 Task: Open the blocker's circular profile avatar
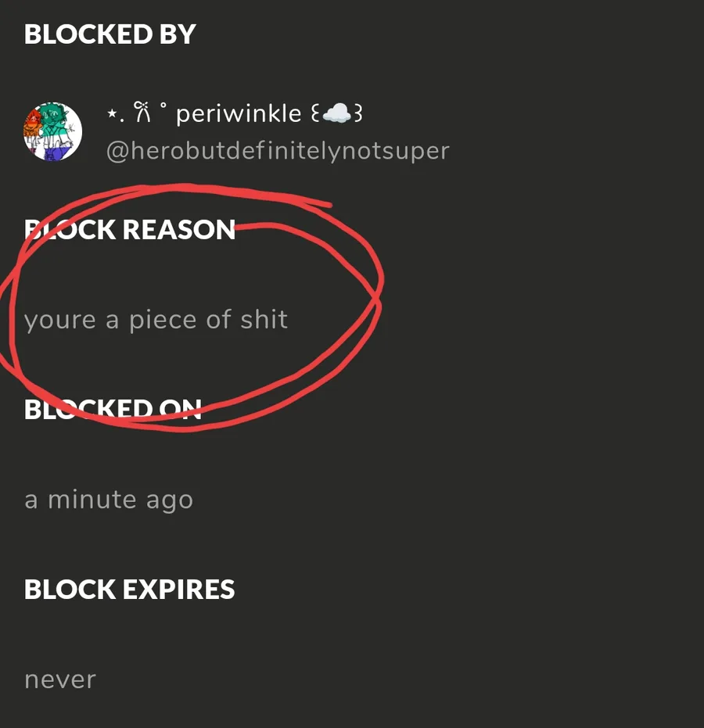click(x=53, y=131)
